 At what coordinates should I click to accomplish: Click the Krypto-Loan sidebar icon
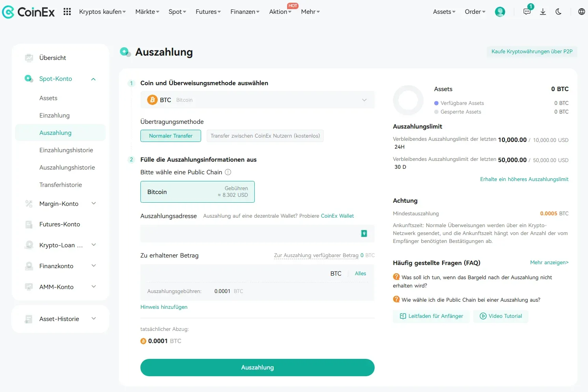(29, 245)
